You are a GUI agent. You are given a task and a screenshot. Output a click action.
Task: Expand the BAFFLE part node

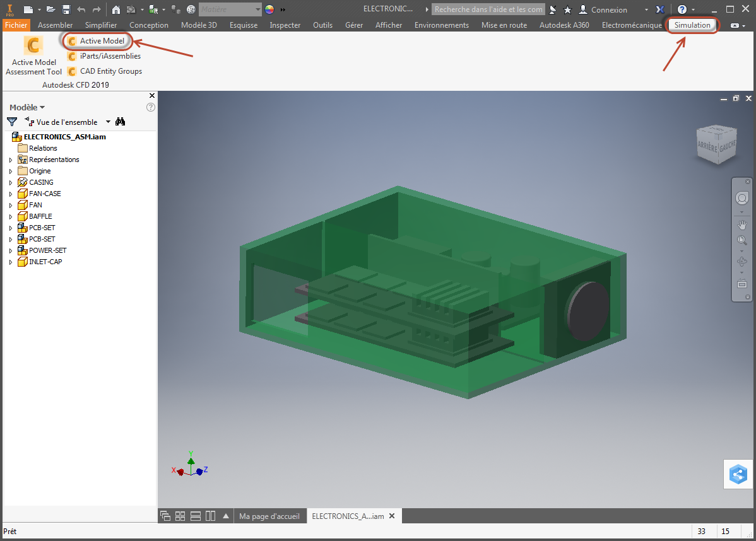(x=11, y=216)
